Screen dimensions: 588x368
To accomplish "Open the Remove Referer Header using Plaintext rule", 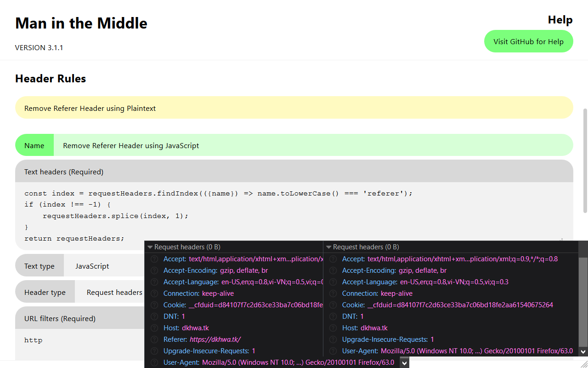I will [294, 108].
